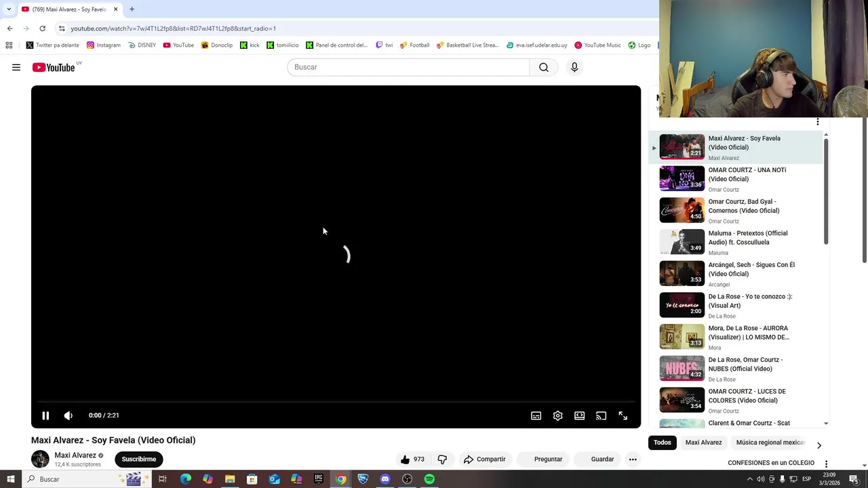Open the tab search dropdown arrow

8,9
